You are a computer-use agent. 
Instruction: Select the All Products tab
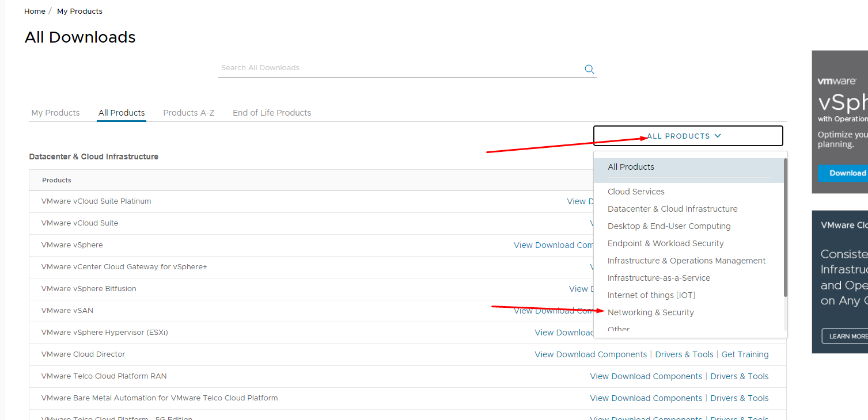click(x=122, y=113)
